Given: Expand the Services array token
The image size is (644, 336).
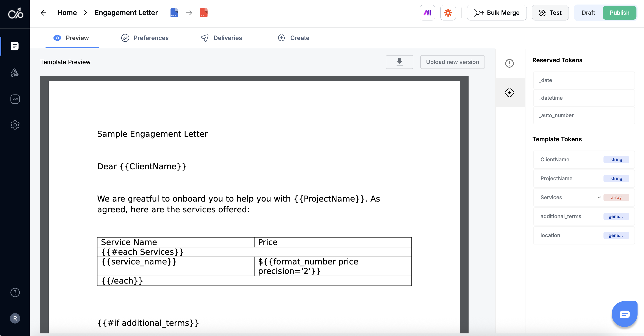Looking at the screenshot, I should coord(599,197).
